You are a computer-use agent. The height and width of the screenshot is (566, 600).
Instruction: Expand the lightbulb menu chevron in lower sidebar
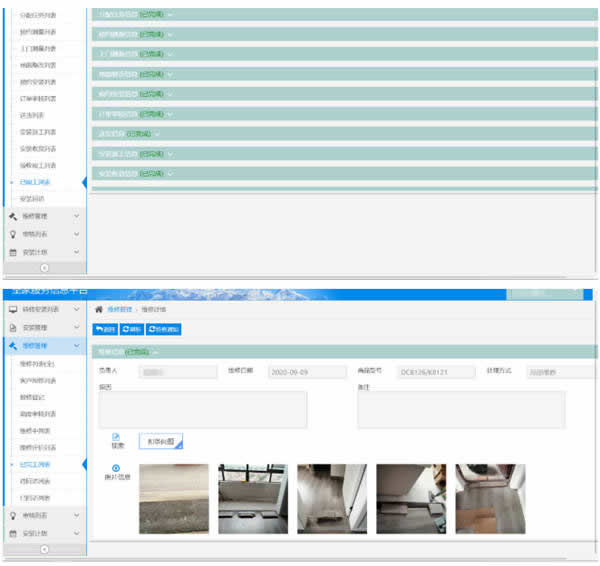pos(77,515)
